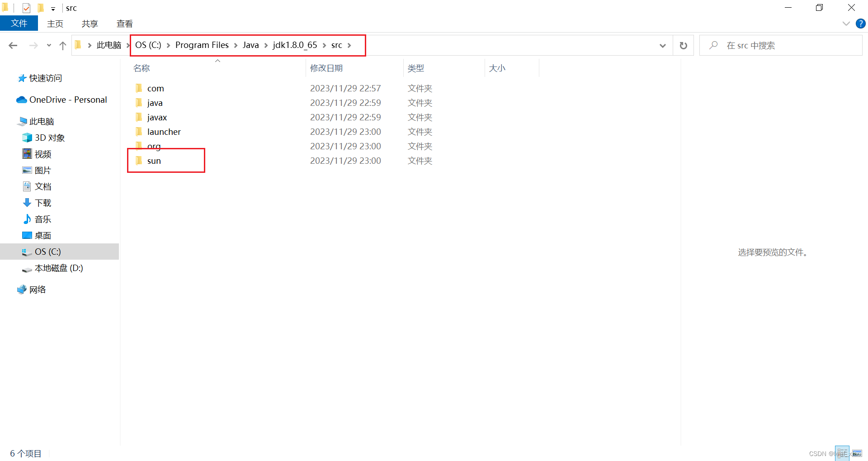The width and height of the screenshot is (868, 461).
Task: Expand the chevron after jdk1.8.0_65 breadcrumb
Action: pyautogui.click(x=324, y=45)
